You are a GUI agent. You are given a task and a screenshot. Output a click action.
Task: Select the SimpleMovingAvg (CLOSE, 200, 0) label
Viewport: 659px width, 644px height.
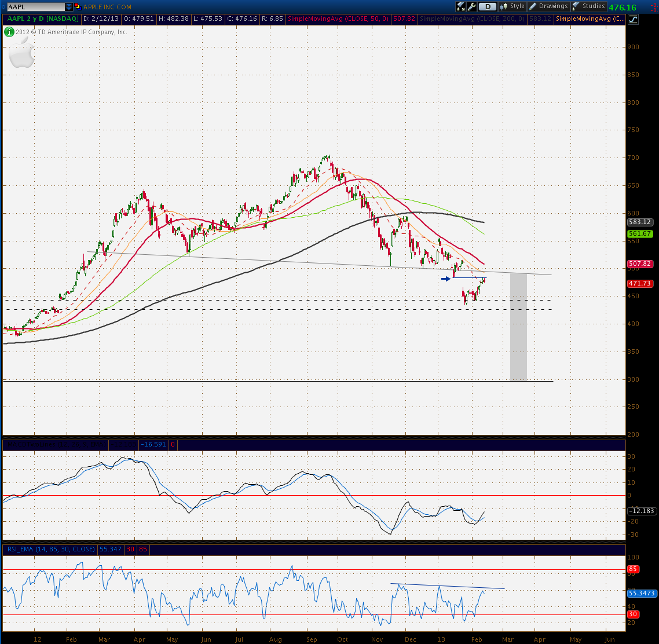click(472, 19)
